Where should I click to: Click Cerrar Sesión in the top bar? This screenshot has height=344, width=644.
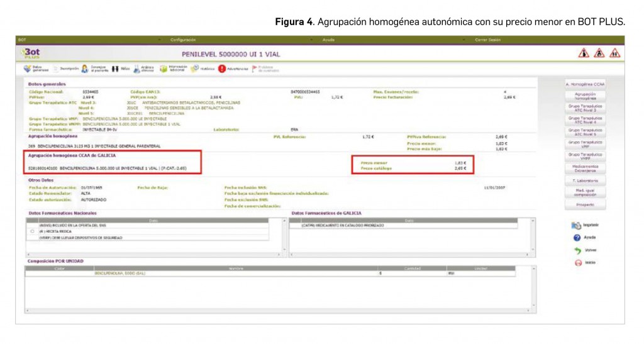click(x=487, y=40)
